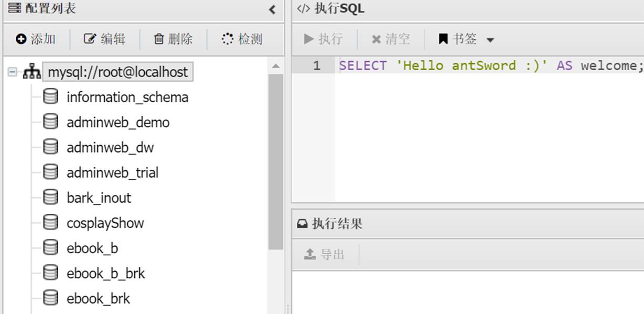Collapse the mysql://root@localhost tree node
This screenshot has height=314, width=644.
(12, 72)
